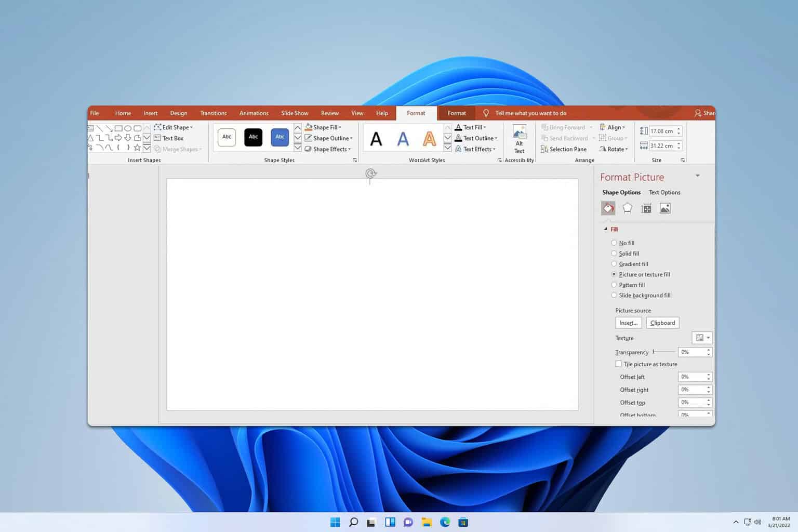Select the oval shape in Insert Shapes
Image resolution: width=798 pixels, height=532 pixels.
pyautogui.click(x=128, y=128)
